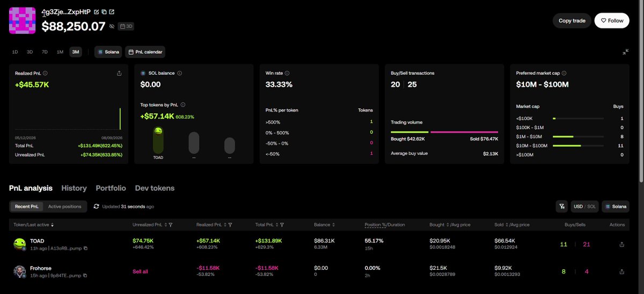This screenshot has height=294, width=644.
Task: Switch to Active positions view
Action: pos(64,206)
